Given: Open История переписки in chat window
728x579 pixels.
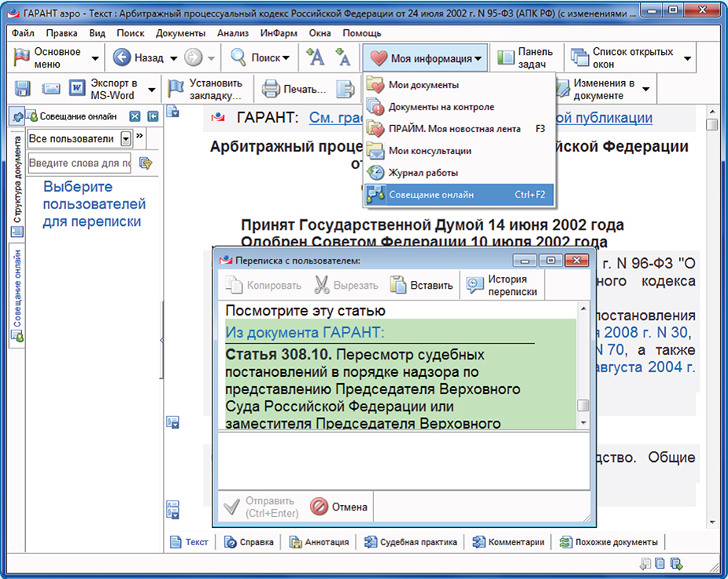Looking at the screenshot, I should point(502,285).
